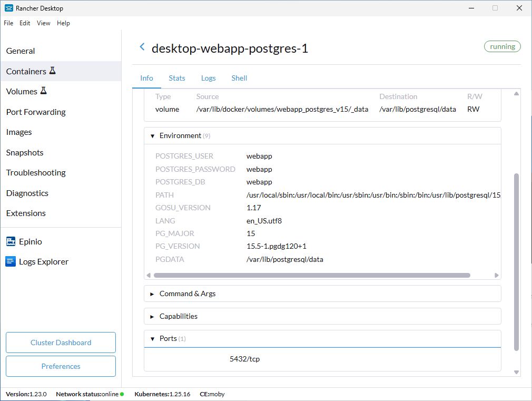Viewport: 532px width, 401px height.
Task: Click the Rancher Desktop app icon in title bar
Action: point(9,8)
